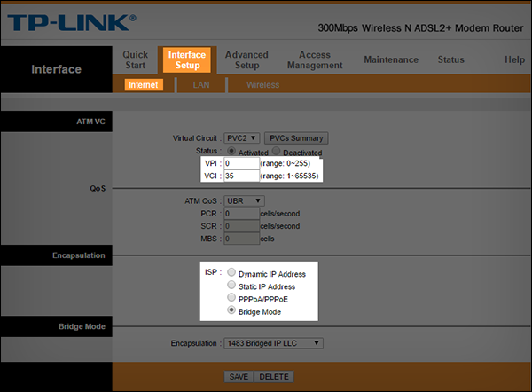Click the TP-LINK logo
The width and height of the screenshot is (532, 392).
pos(72,23)
